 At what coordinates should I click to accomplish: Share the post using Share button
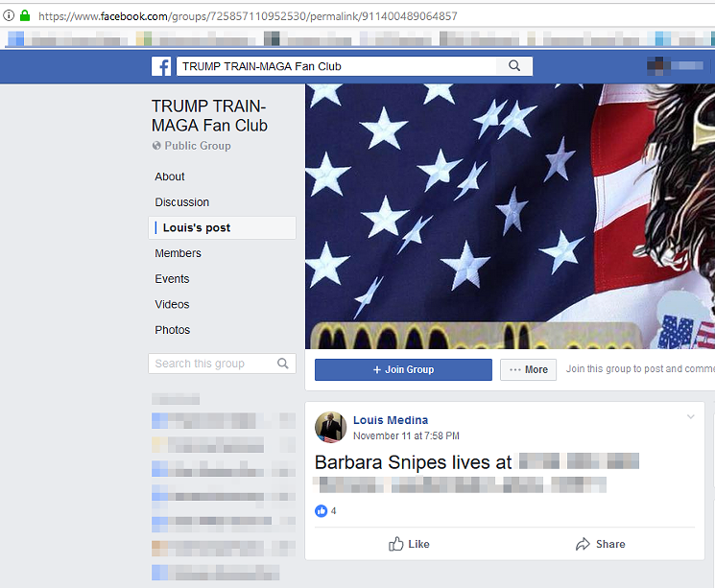pyautogui.click(x=600, y=544)
